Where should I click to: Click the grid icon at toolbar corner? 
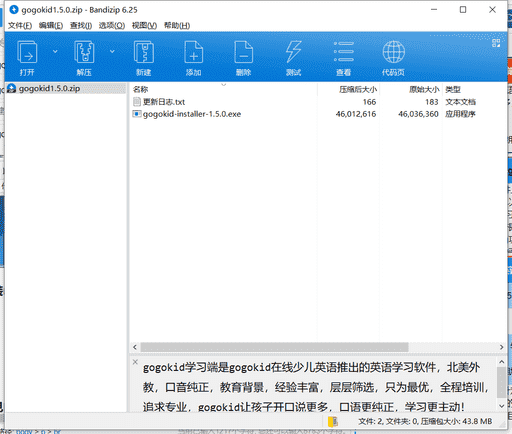click(x=496, y=43)
